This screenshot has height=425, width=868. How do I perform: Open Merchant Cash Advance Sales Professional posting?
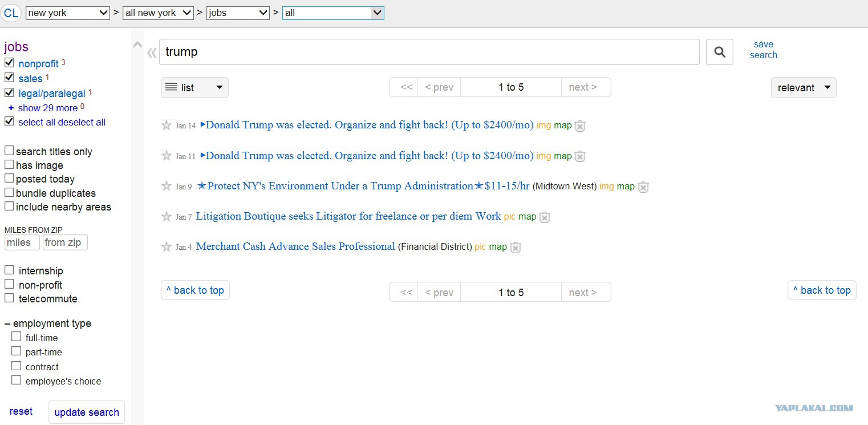pos(295,246)
